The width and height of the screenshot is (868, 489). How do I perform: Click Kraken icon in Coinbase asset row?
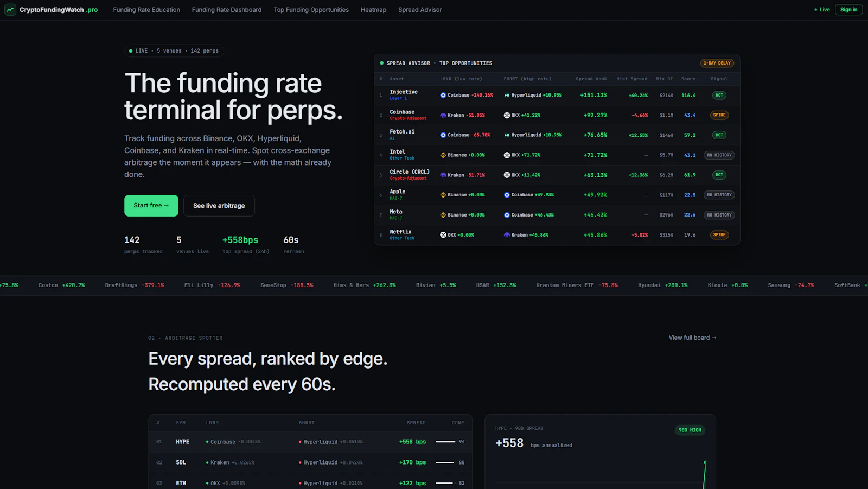(443, 115)
